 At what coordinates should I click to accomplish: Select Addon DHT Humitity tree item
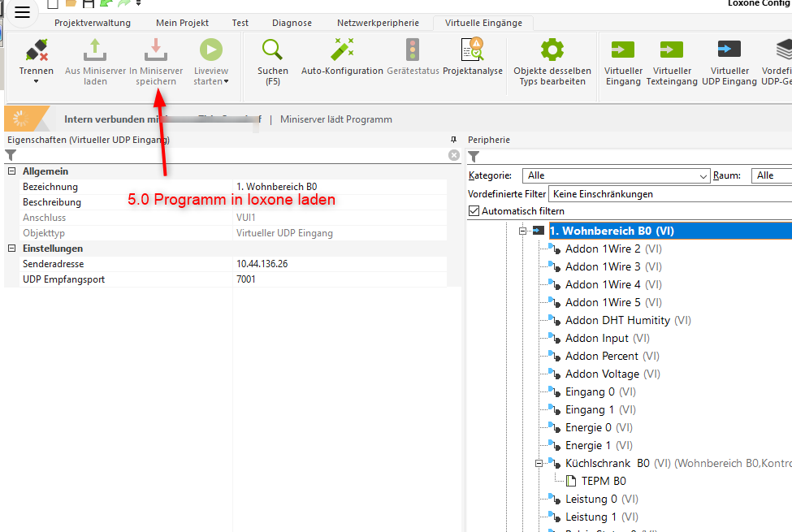click(x=628, y=320)
